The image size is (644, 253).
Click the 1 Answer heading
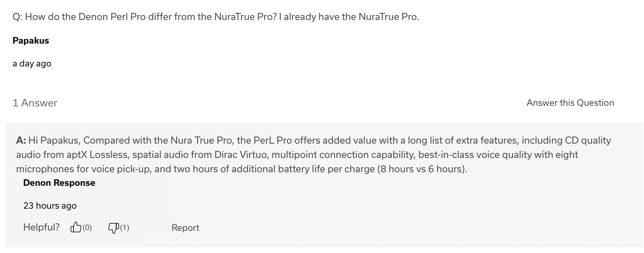click(x=35, y=103)
